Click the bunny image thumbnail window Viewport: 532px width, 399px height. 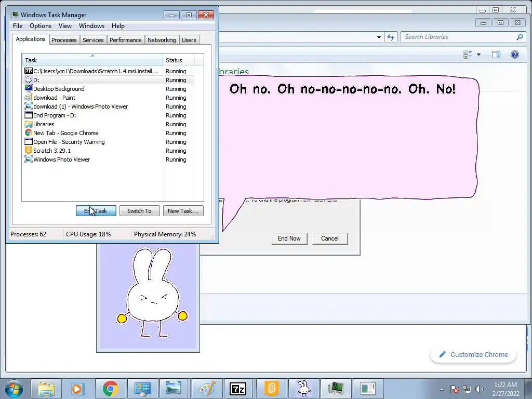(148, 297)
